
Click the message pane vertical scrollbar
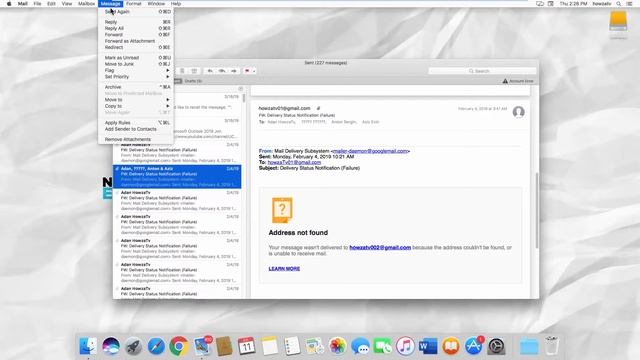coord(536,210)
